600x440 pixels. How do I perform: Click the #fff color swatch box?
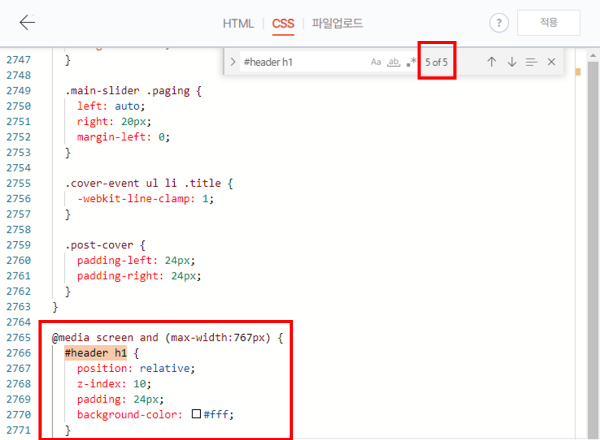click(x=196, y=414)
